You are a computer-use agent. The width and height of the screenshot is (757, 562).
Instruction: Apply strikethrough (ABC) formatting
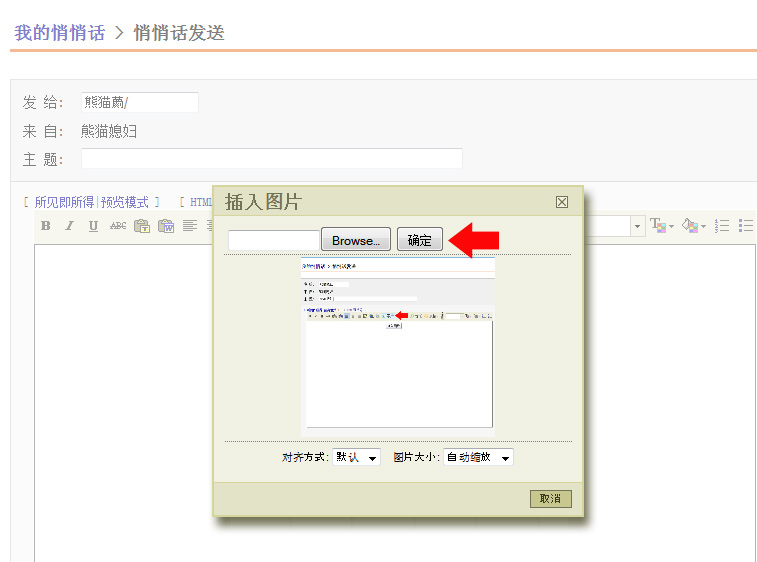[x=118, y=226]
